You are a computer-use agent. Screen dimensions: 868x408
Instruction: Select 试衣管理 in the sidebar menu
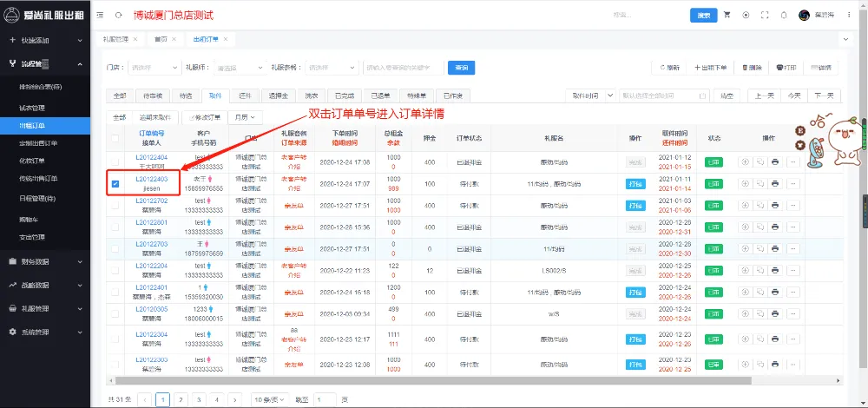click(32, 108)
